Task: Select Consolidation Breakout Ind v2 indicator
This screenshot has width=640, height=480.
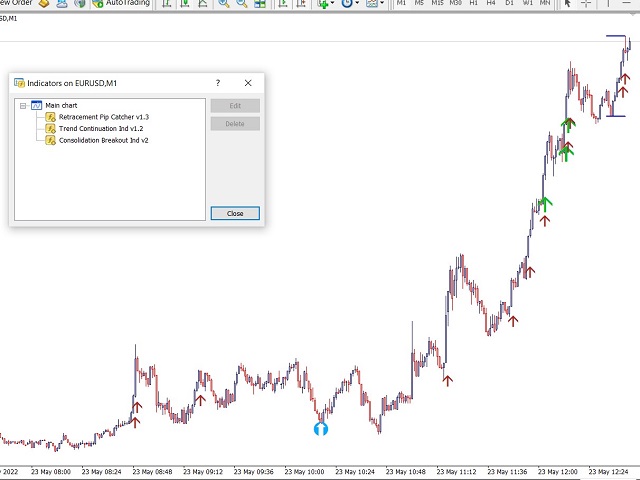Action: (x=103, y=140)
